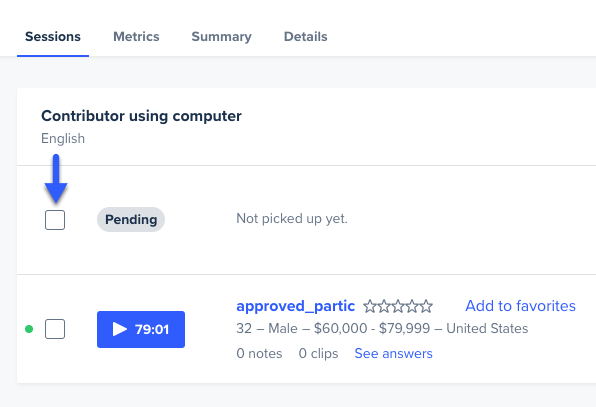Give approved_partic a two-star rating

tap(384, 306)
